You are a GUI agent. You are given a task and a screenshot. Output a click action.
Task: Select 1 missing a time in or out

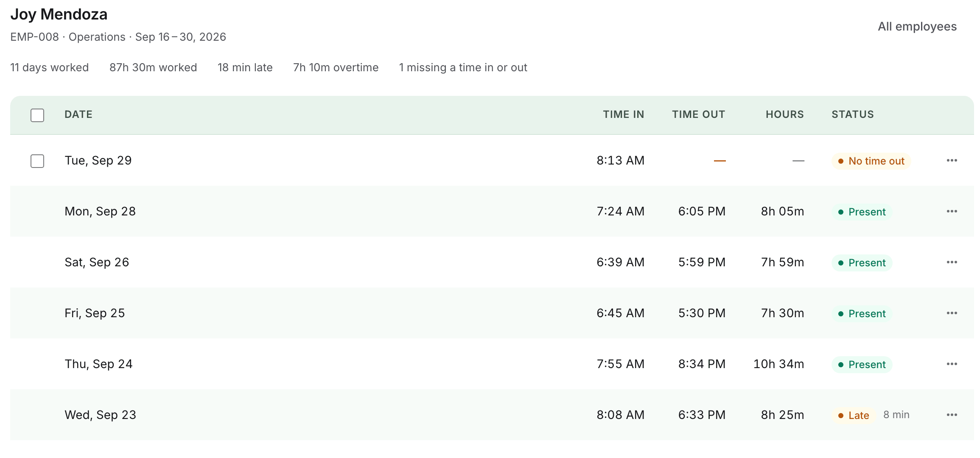(x=463, y=67)
